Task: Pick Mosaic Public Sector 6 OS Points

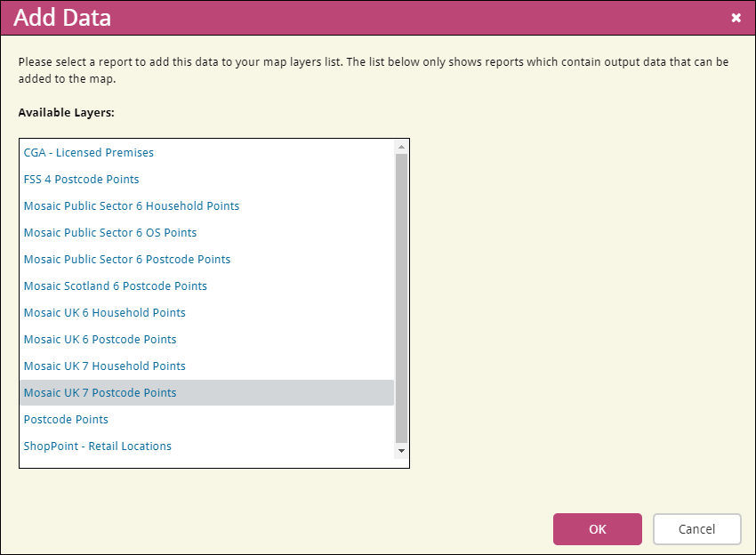Action: point(207,232)
